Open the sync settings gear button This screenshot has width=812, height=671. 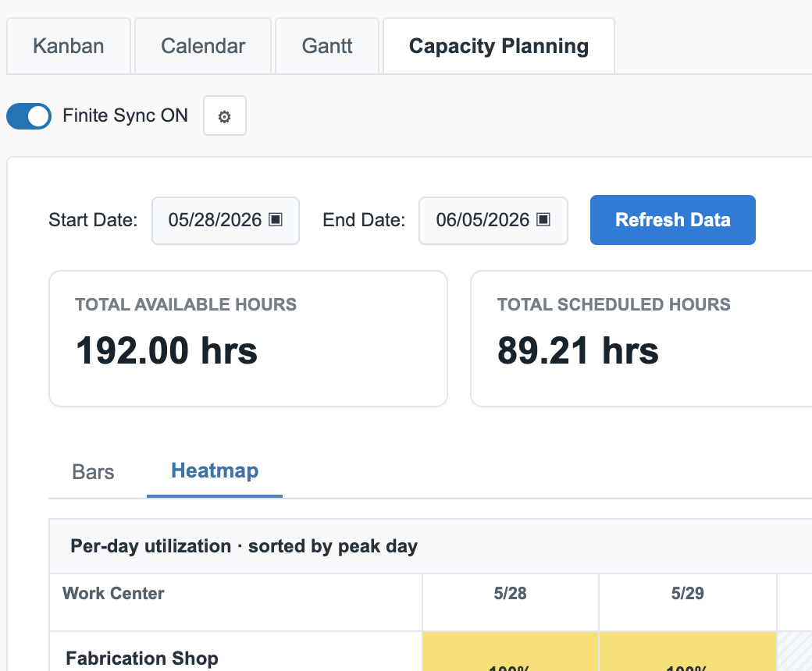[225, 116]
